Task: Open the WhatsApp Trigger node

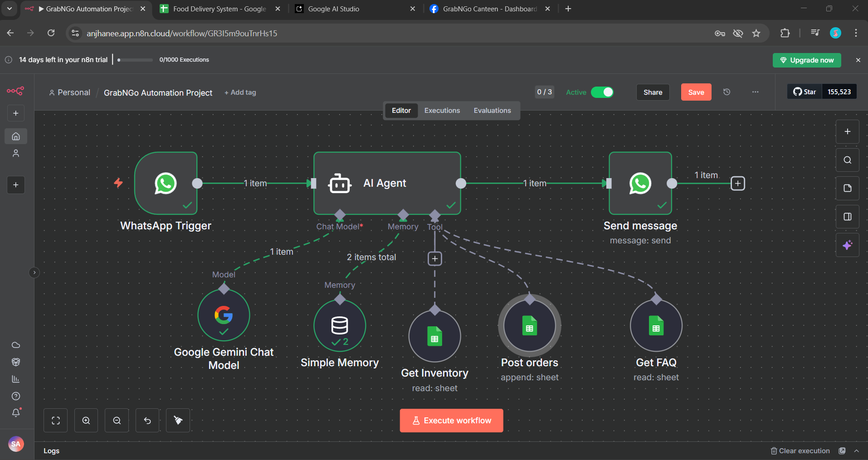Action: 166,183
